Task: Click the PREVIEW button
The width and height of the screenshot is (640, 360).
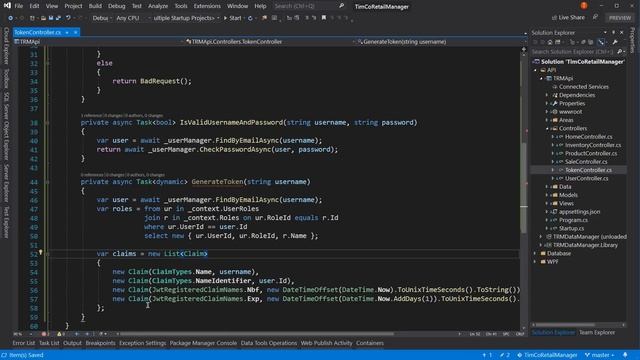Action: coord(620,18)
